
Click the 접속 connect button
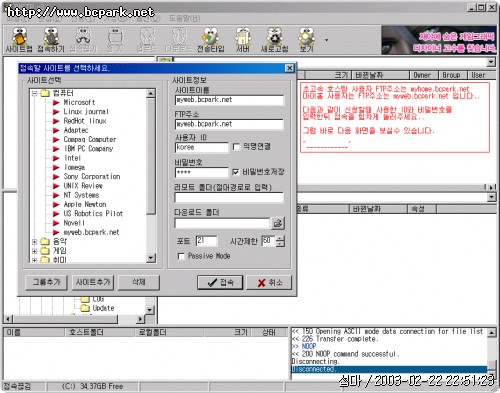click(220, 283)
